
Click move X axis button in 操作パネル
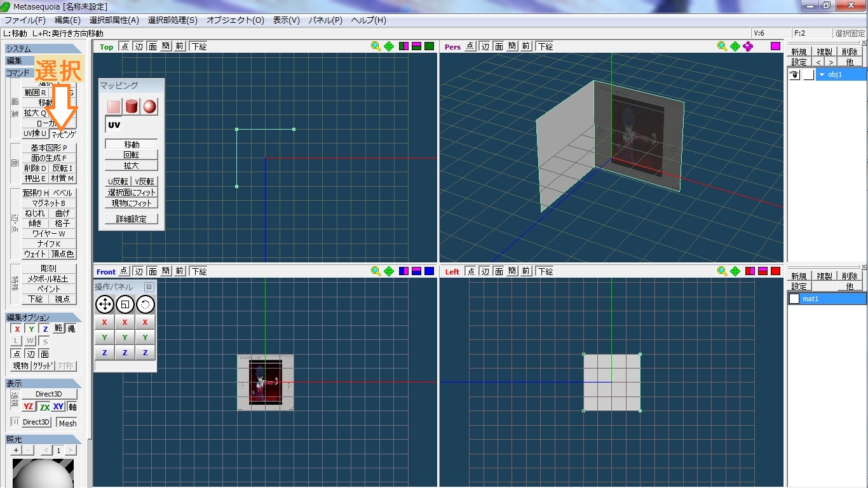(104, 323)
